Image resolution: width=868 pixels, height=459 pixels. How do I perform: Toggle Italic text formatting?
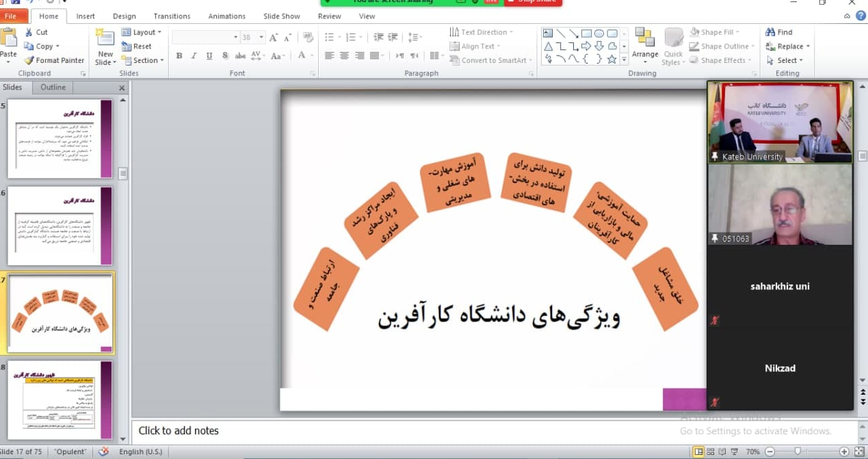pos(194,56)
